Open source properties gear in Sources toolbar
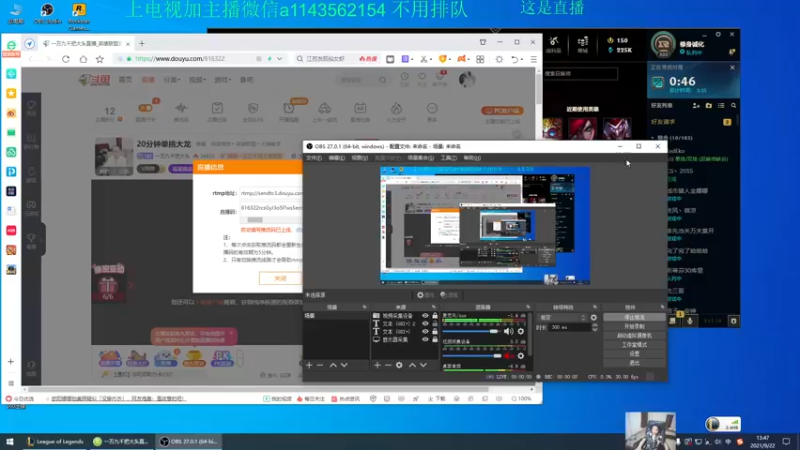The image size is (800, 450). (399, 365)
